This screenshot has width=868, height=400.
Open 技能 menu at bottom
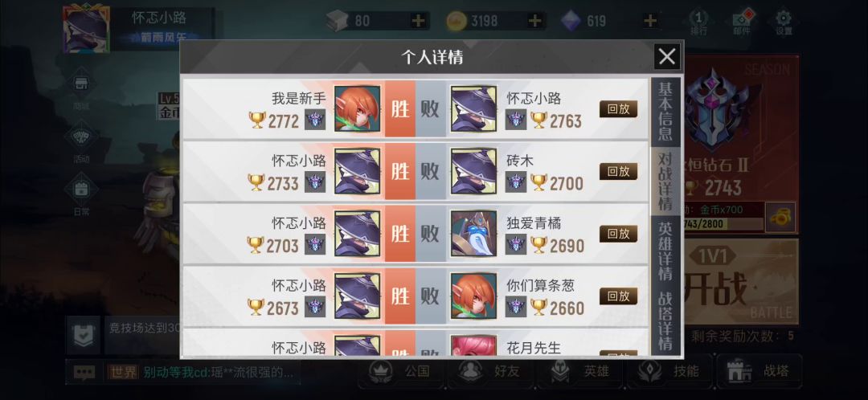click(x=669, y=371)
